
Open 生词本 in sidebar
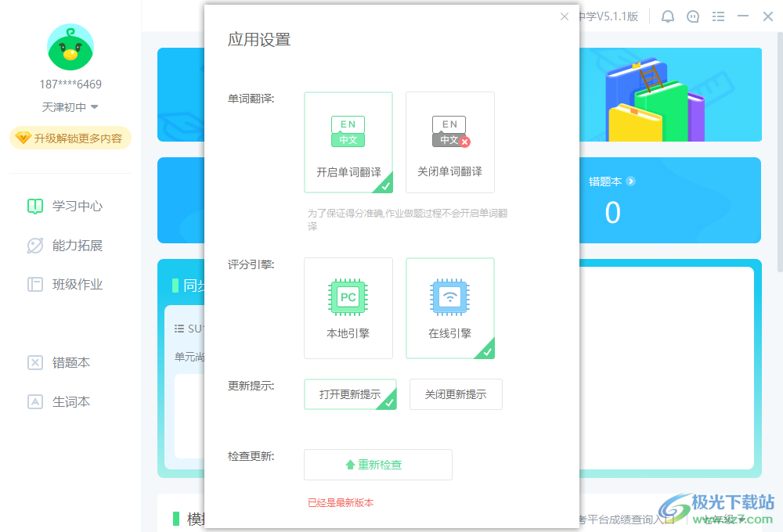coord(59,401)
